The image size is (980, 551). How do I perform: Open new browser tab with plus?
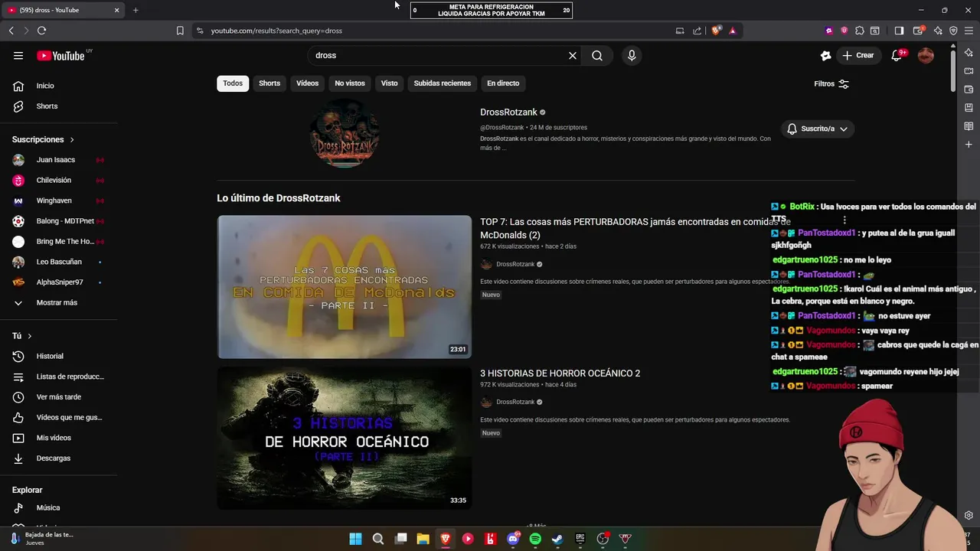[x=136, y=10]
